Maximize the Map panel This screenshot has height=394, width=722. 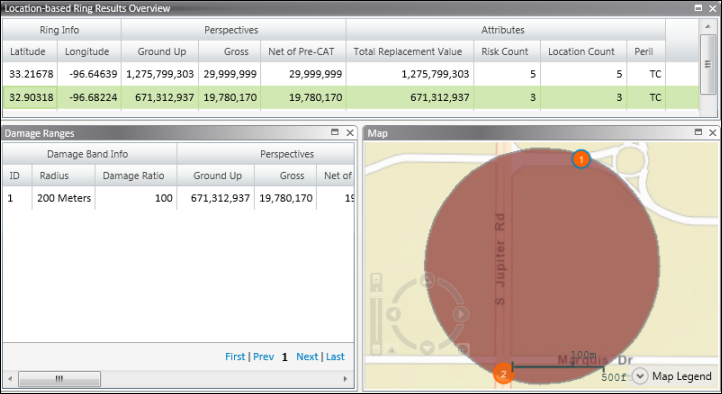tap(699, 133)
